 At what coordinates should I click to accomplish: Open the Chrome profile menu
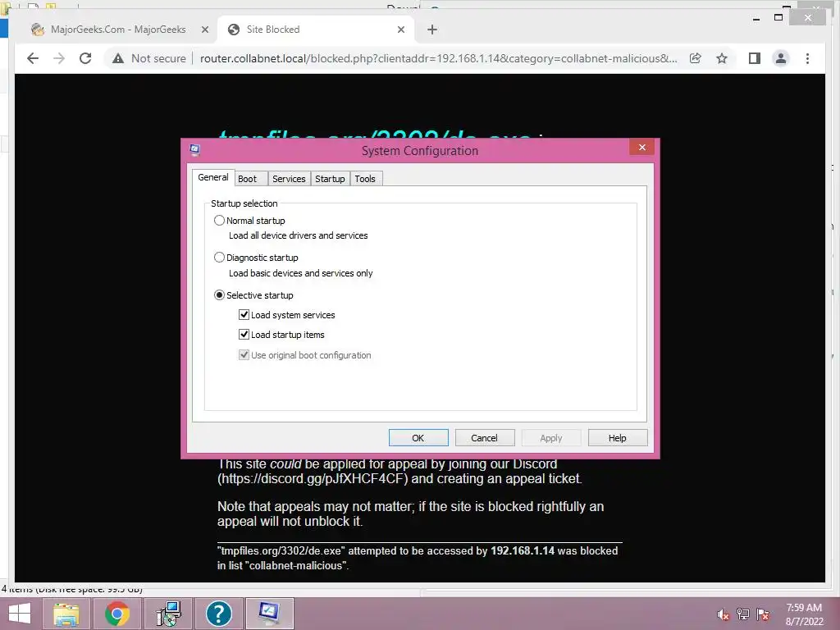coord(781,58)
